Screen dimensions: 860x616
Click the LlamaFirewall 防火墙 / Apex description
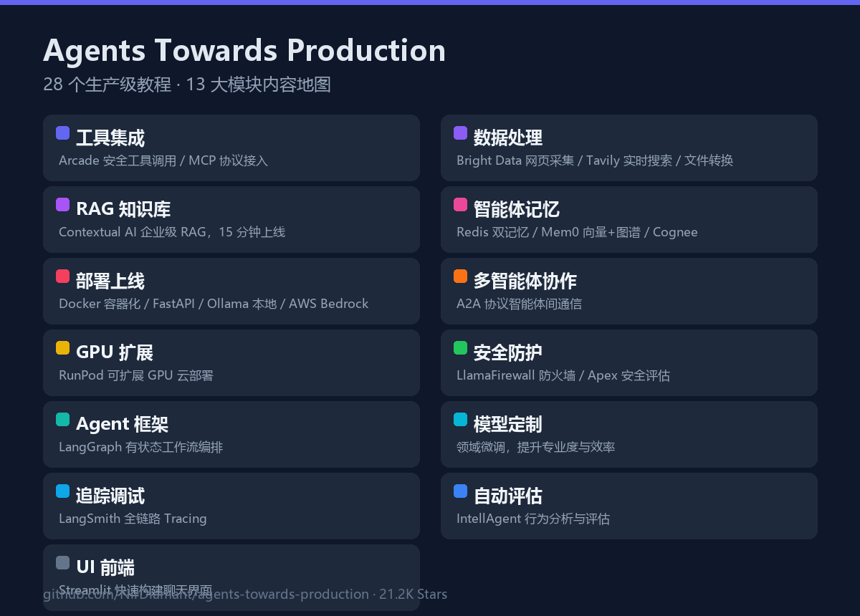(x=563, y=375)
